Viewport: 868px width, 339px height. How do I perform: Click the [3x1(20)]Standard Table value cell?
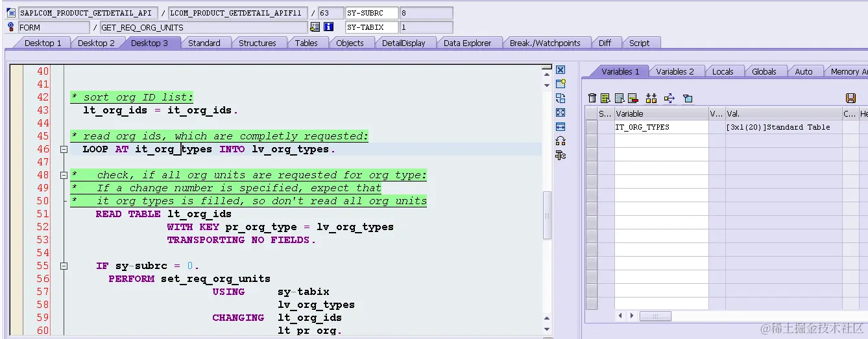(x=782, y=127)
